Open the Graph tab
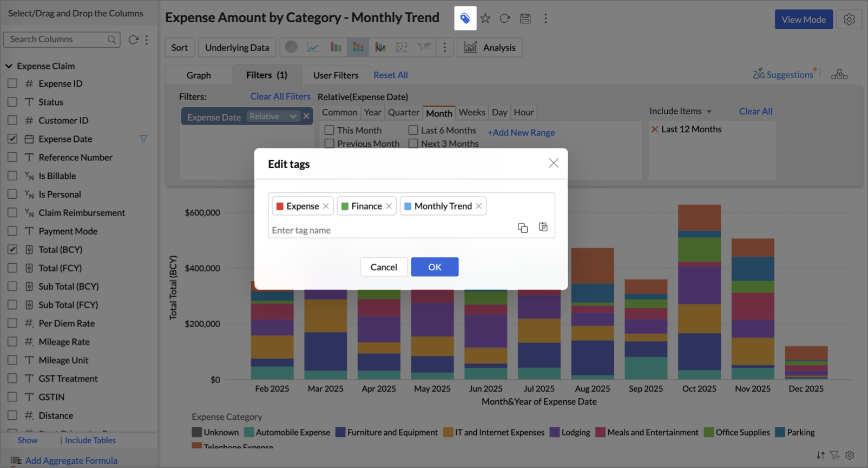This screenshot has width=868, height=468. coord(199,75)
